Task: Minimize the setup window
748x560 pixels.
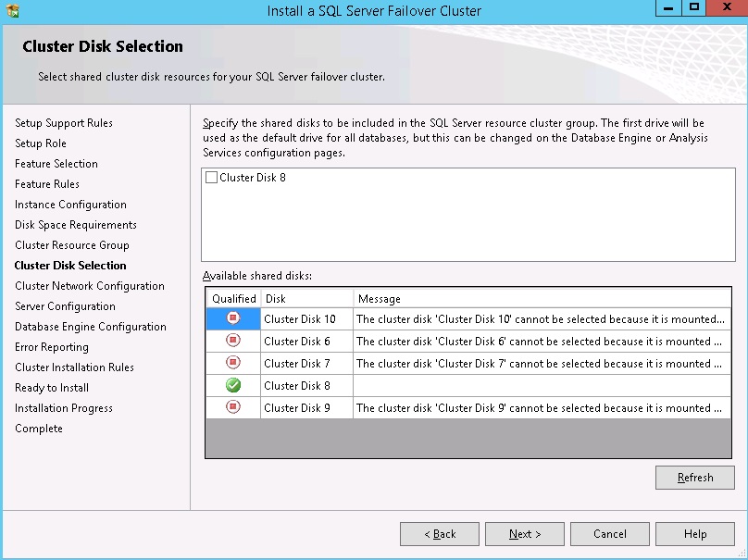Action: [668, 8]
